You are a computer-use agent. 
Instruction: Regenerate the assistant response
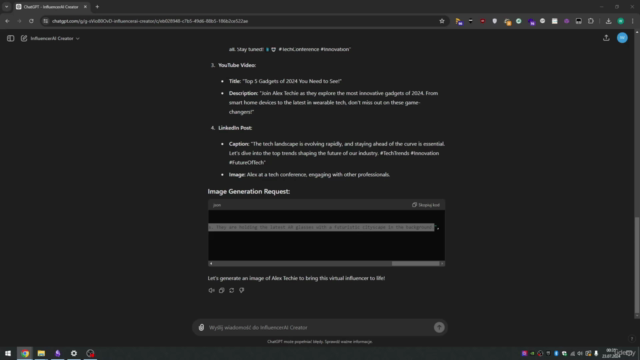click(x=231, y=290)
